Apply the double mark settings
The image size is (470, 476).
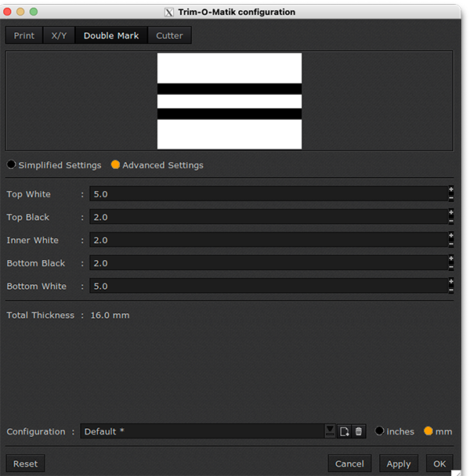coord(399,463)
